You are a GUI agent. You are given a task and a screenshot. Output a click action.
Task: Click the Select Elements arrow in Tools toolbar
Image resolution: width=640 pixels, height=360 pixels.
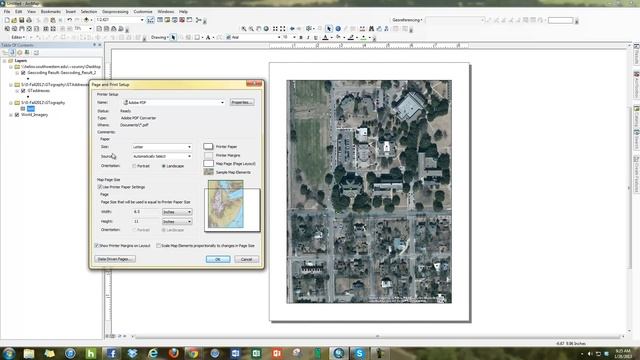329,29
